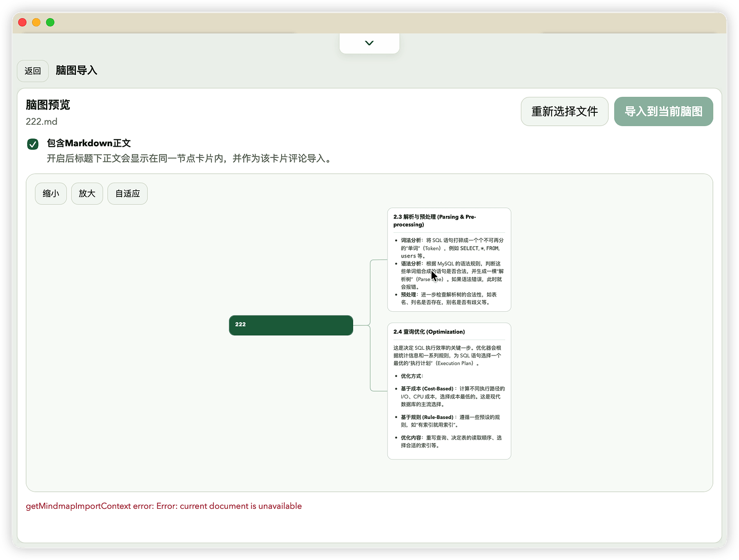This screenshot has width=739, height=560.
Task: Expand the chevron-down panel at top
Action: tap(369, 43)
